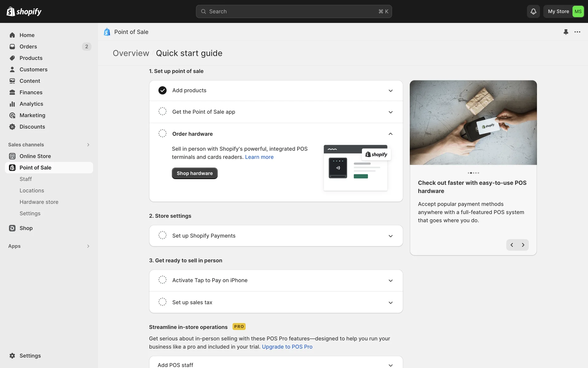Open Hardware store submenu item
Image resolution: width=588 pixels, height=368 pixels.
click(x=39, y=202)
